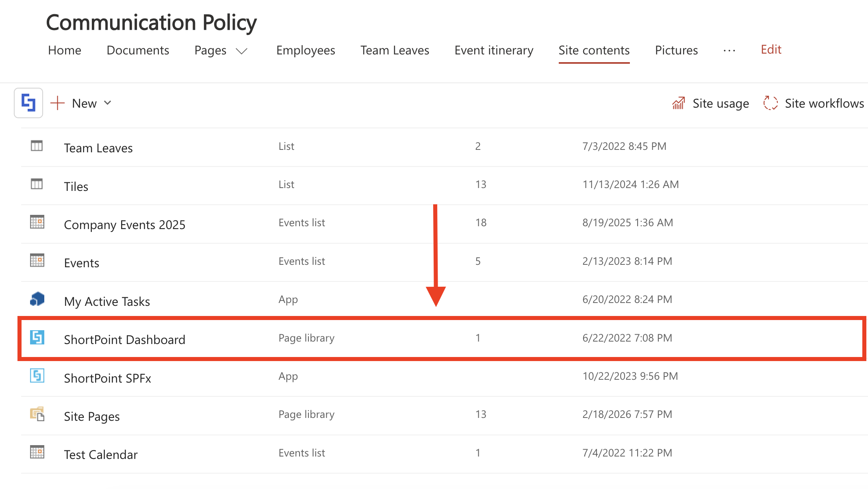The width and height of the screenshot is (868, 489).
Task: Click the ShortPoint branding icon beside New
Action: tap(28, 103)
